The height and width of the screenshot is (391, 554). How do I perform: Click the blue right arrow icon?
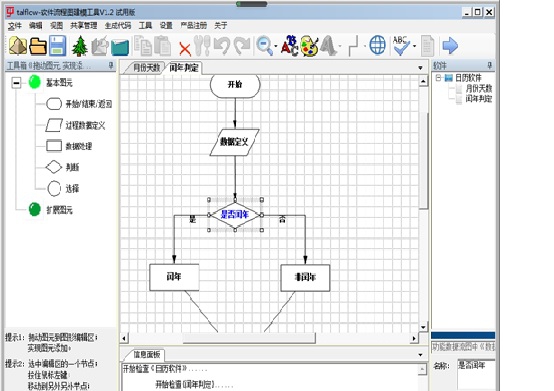click(x=450, y=46)
